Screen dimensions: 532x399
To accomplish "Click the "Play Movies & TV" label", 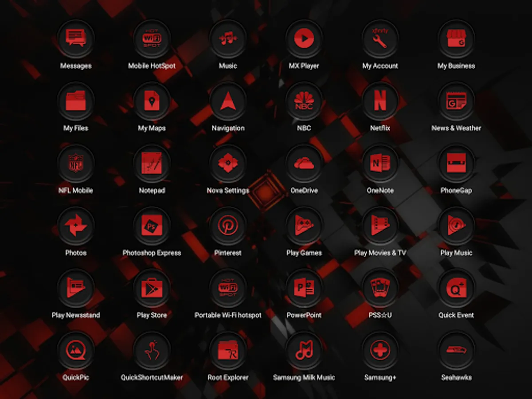I will pos(380,253).
